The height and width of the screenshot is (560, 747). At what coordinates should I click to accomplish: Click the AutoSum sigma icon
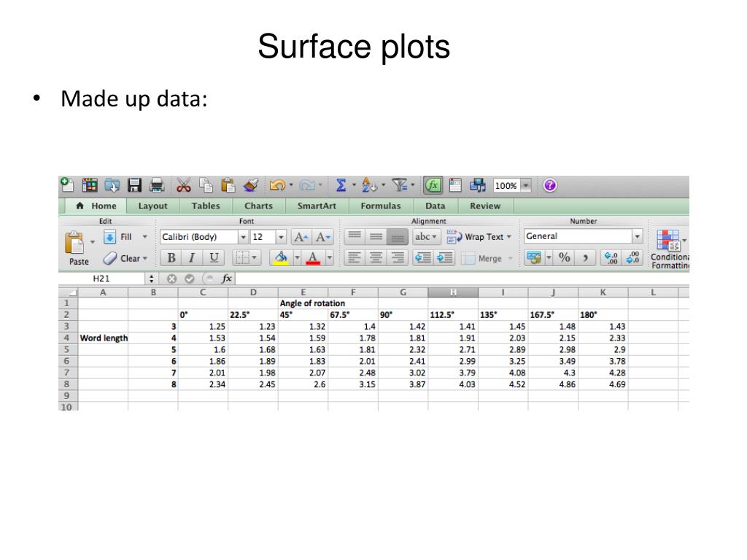point(341,186)
